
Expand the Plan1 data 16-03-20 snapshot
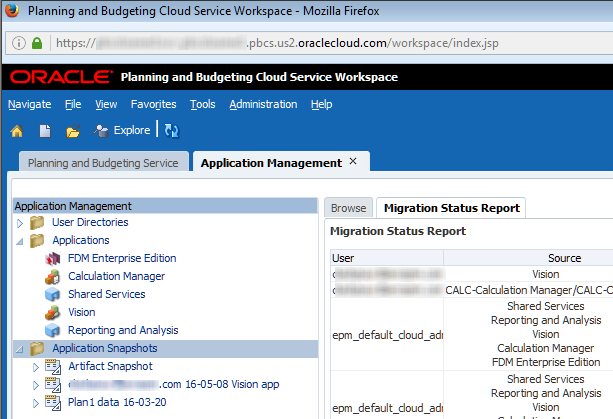(36, 402)
